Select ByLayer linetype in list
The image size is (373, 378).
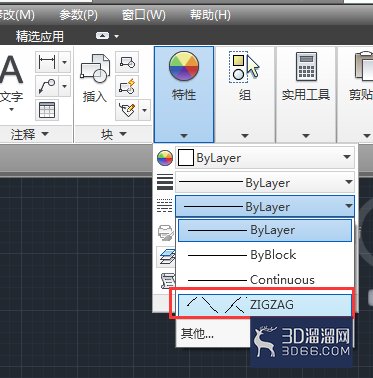(265, 230)
